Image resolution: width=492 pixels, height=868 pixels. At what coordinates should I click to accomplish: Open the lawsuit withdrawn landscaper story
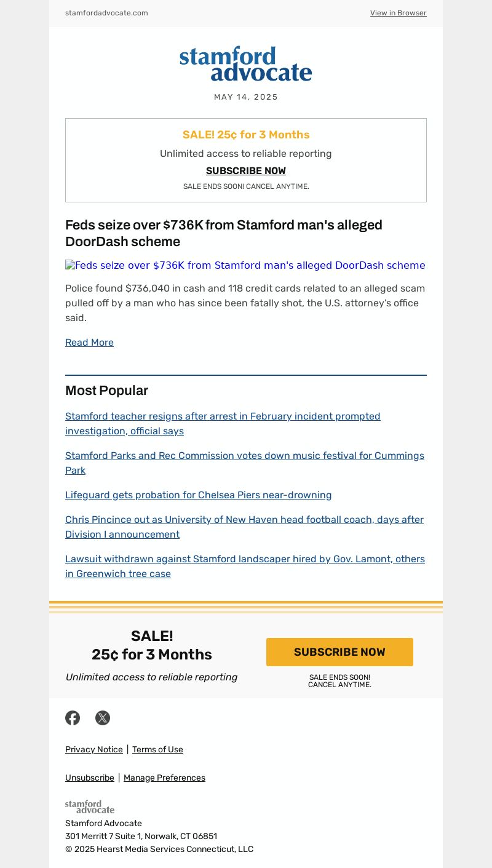245,566
